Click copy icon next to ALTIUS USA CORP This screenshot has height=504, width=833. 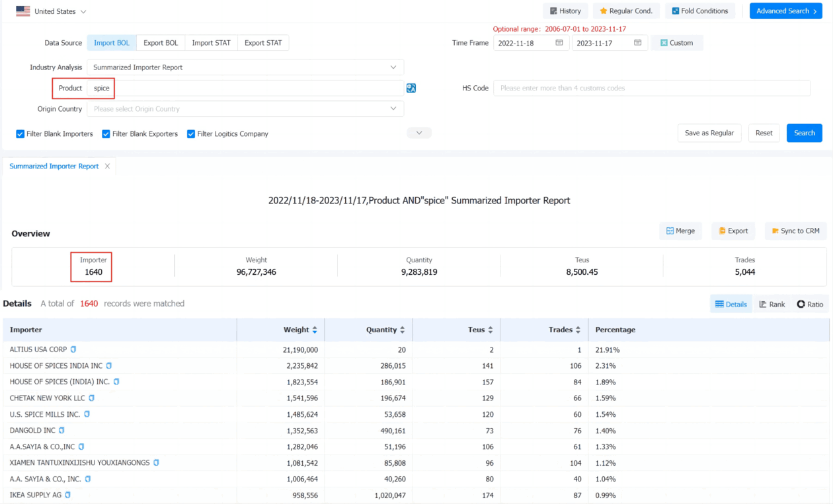pos(73,349)
